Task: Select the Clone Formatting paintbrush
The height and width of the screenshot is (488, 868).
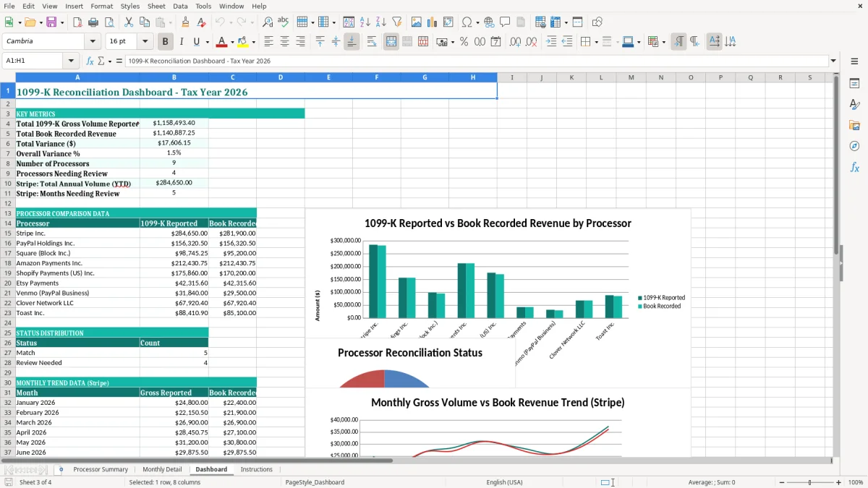Action: [x=185, y=22]
